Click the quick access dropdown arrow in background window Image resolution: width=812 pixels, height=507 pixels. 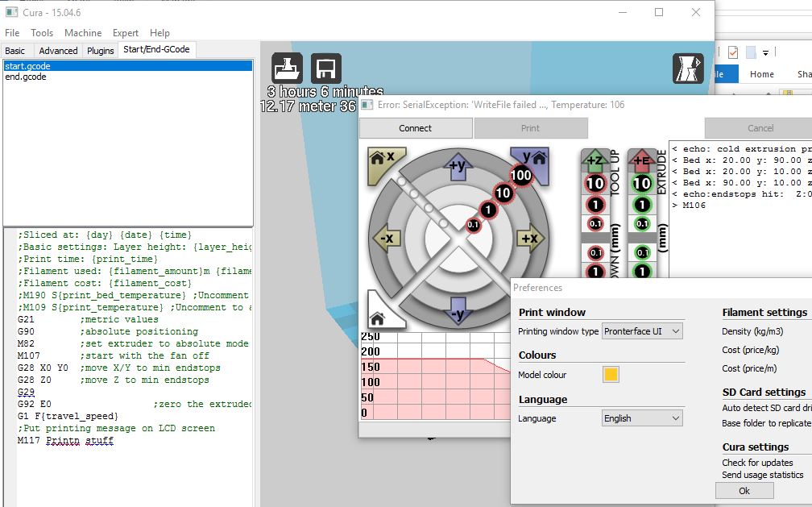coord(765,52)
